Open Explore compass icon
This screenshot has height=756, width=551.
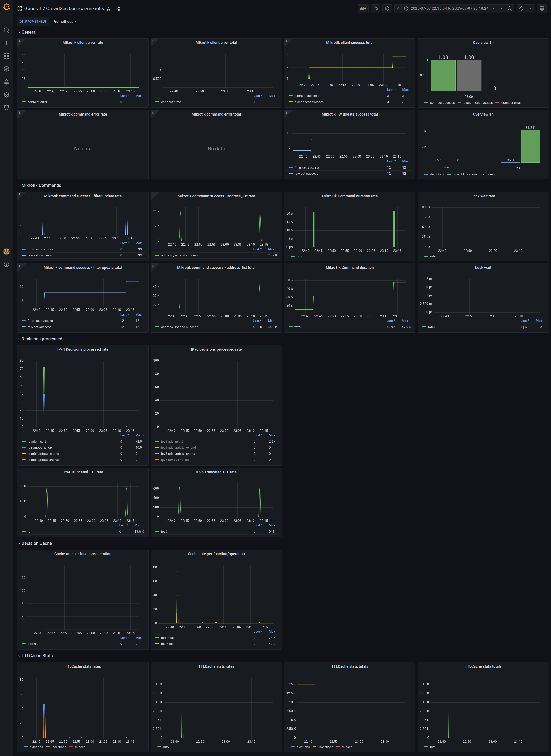6,69
